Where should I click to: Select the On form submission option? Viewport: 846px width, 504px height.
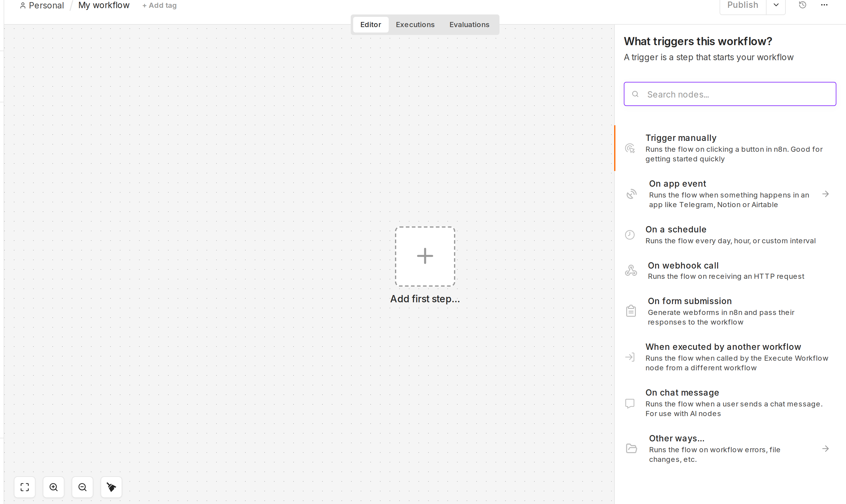pos(730,311)
